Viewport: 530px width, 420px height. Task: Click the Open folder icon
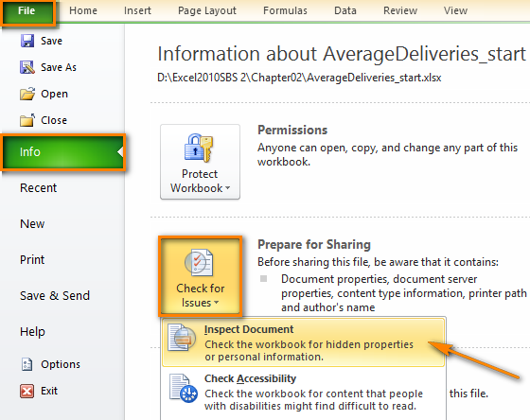[x=27, y=94]
